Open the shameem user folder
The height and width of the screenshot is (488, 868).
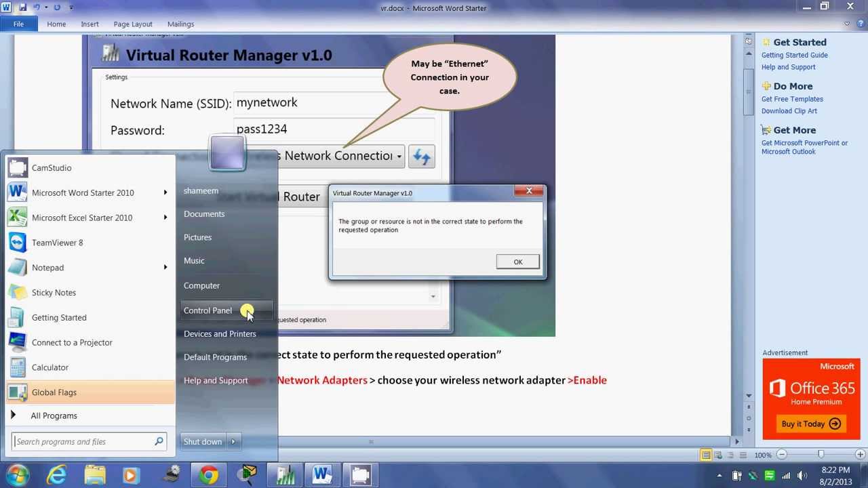pyautogui.click(x=201, y=190)
